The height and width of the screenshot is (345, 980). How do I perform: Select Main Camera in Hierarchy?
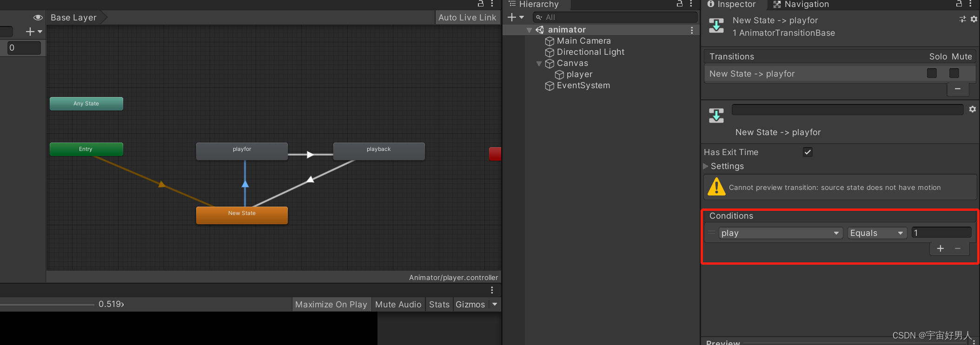(x=583, y=41)
